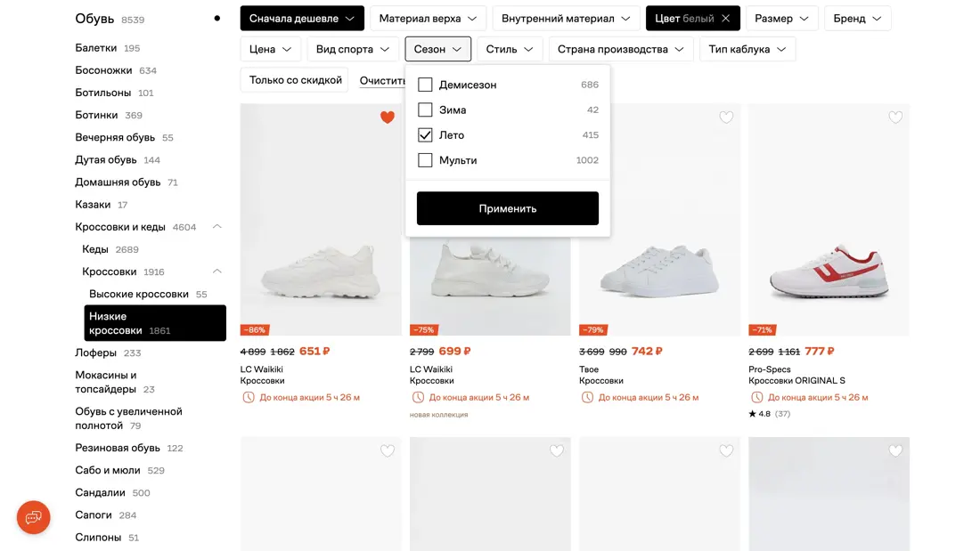Remove the white color filter with X
980x551 pixels.
(x=726, y=19)
